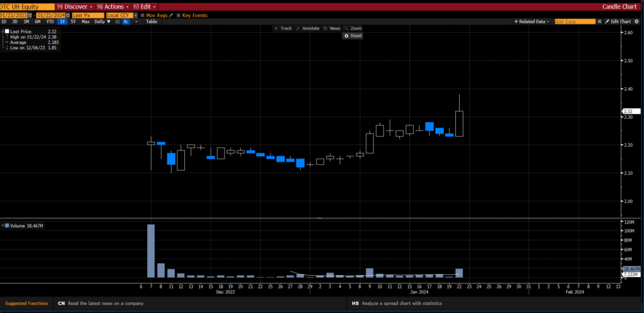Select the 1M time range
Image resolution: width=644 pixels, height=313 pixels.
(x=26, y=21)
